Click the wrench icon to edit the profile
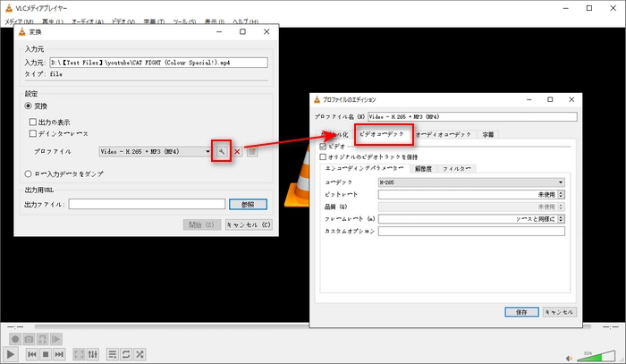The width and height of the screenshot is (626, 364). click(220, 151)
